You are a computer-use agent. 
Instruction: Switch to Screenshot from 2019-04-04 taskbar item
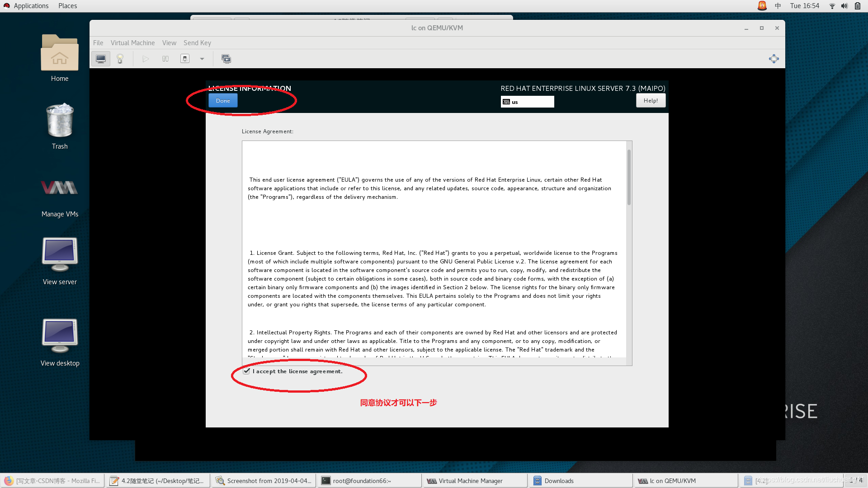[x=264, y=481]
